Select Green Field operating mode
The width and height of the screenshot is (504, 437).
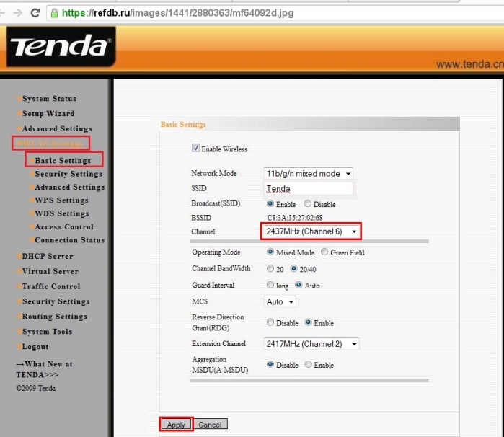click(x=324, y=252)
